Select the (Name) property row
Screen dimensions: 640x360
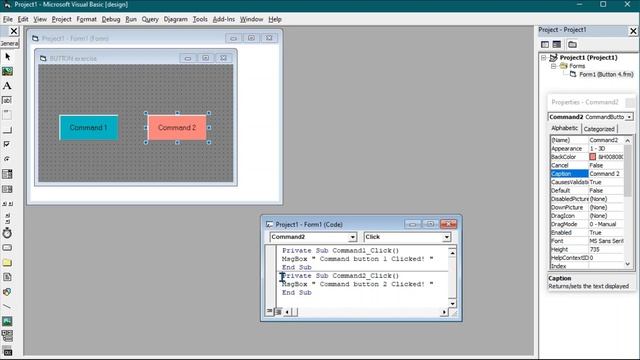click(587, 140)
